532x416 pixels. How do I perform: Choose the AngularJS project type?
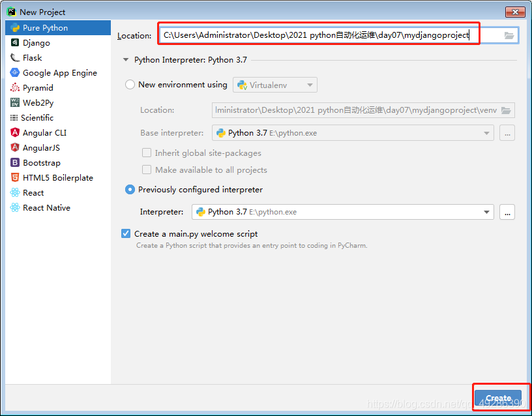pyautogui.click(x=57, y=147)
